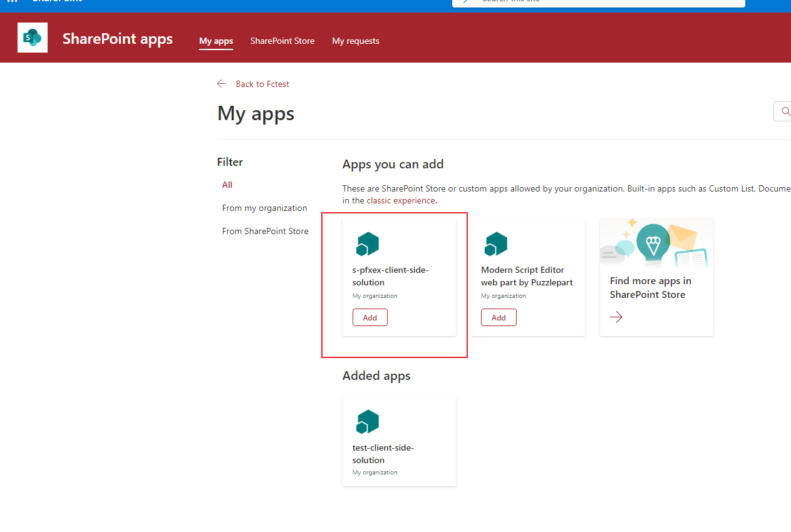Click the s-pfxex-client-side-solution app icon

pos(368,244)
